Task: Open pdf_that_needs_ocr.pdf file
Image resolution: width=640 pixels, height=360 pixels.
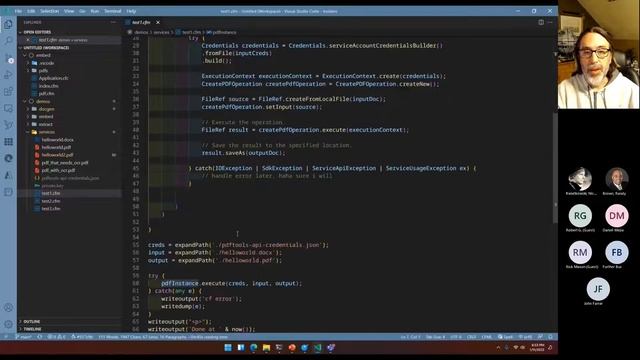Action: tap(64, 162)
